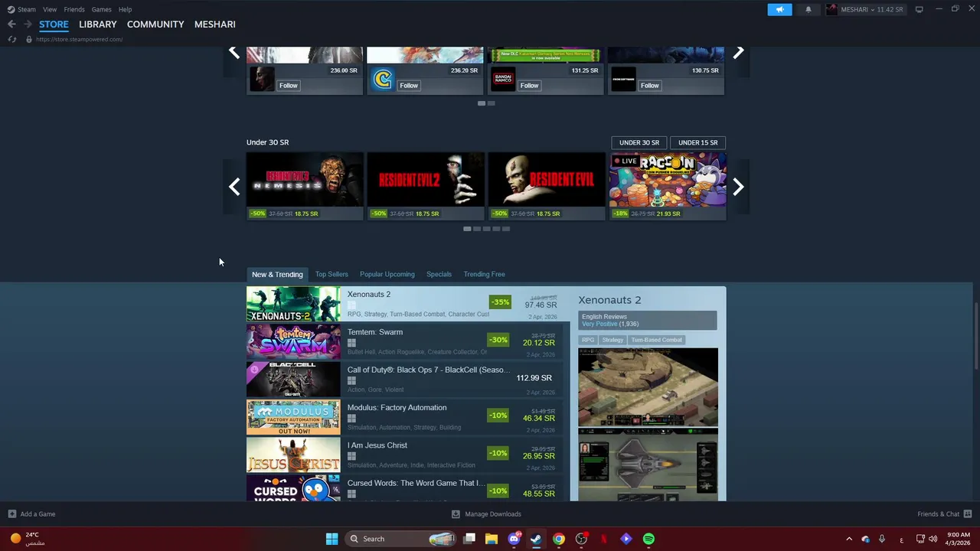Open the Windows Start menu
The width and height of the screenshot is (980, 551).
[332, 539]
